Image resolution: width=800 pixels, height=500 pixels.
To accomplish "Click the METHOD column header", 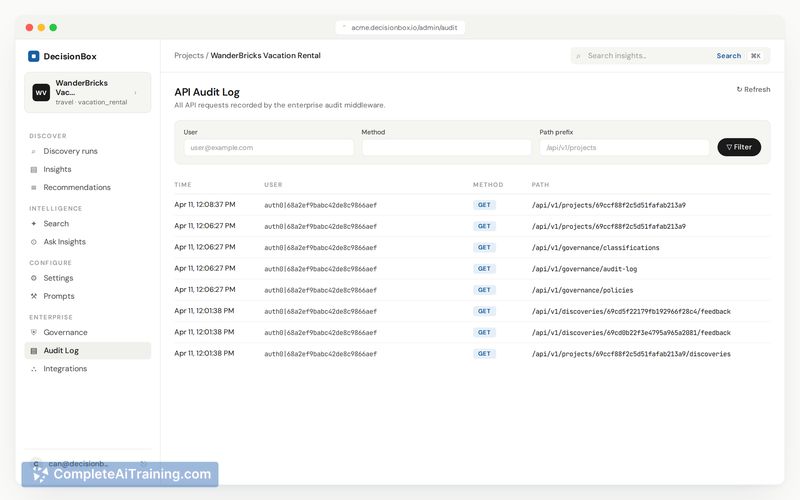I will [488, 185].
